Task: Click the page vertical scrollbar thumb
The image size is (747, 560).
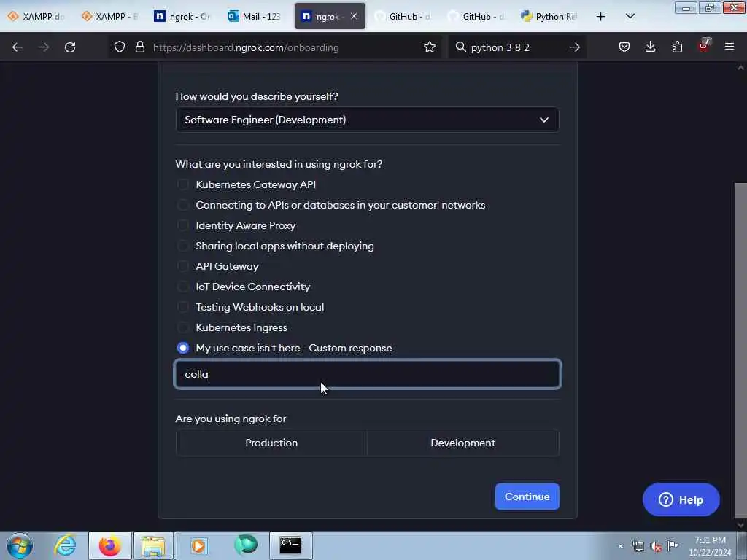Action: pos(740,350)
